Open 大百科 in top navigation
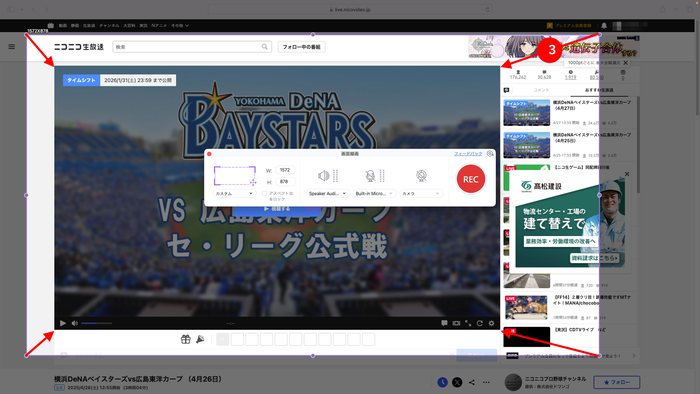 coord(129,25)
